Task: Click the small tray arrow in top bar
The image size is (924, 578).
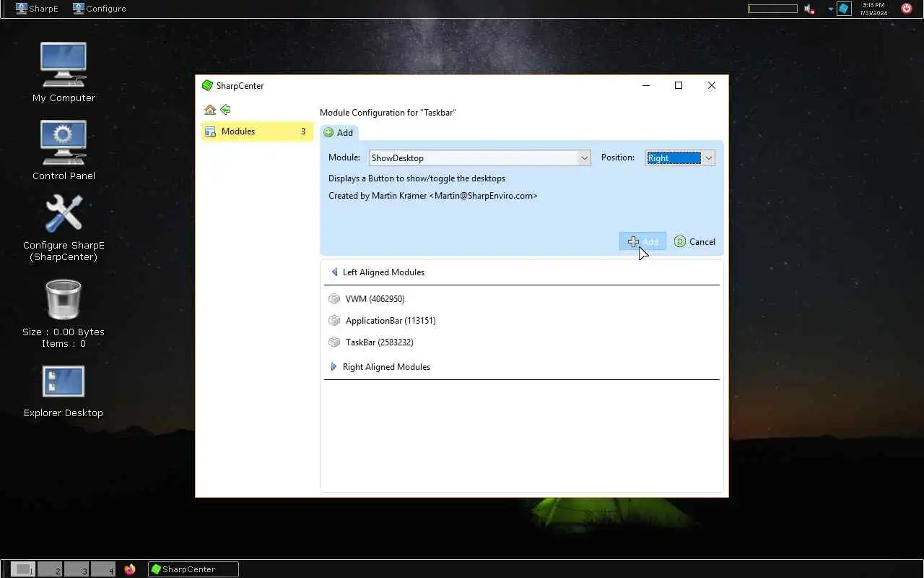Action: coord(830,9)
